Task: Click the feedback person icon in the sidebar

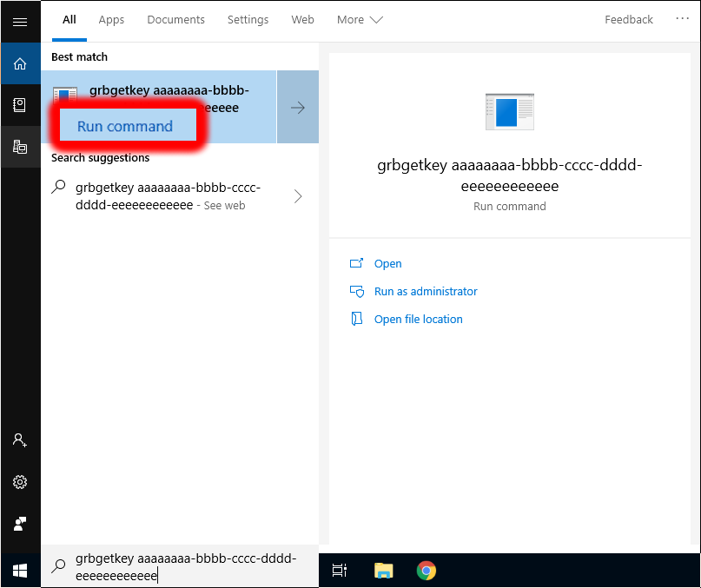Action: pos(20,524)
